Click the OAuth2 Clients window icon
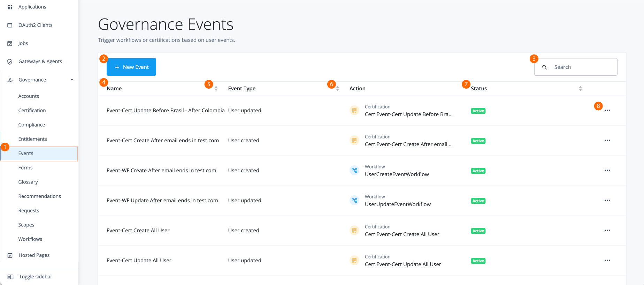Screen dimensions: 644x285 coord(10,25)
